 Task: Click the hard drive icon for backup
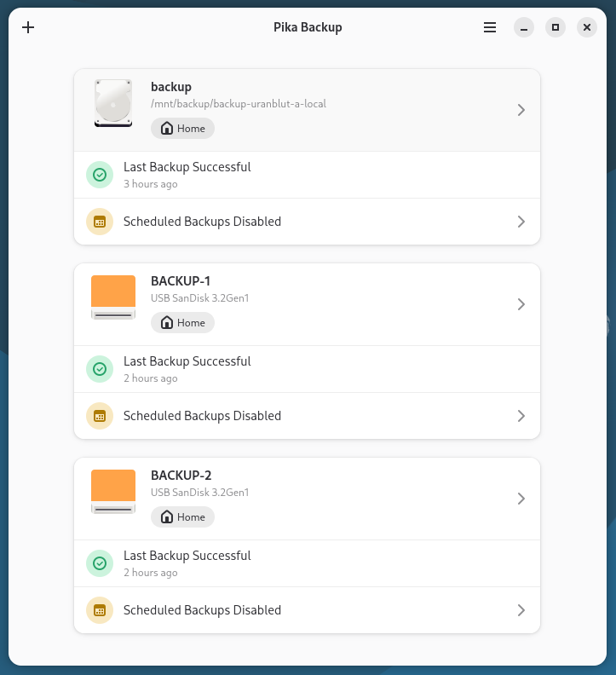click(113, 104)
